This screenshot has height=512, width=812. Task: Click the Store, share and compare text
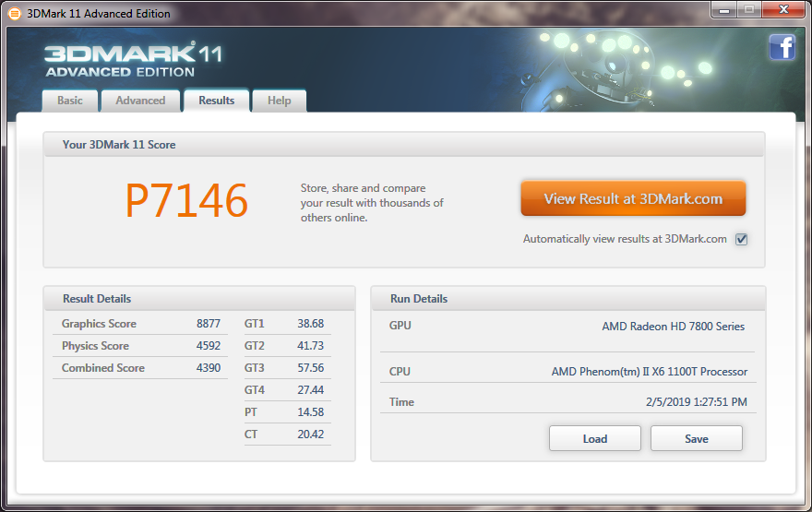(372, 203)
